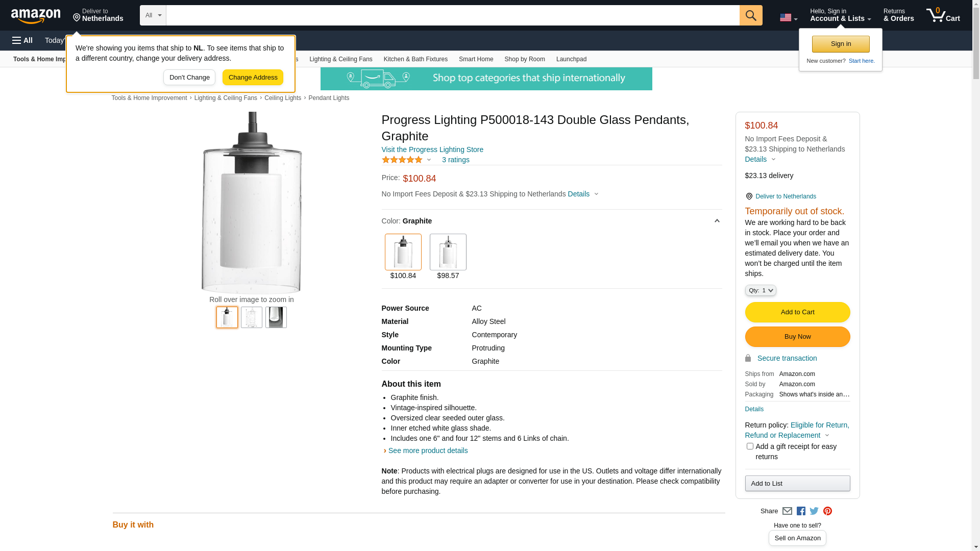Open the cart icon

[x=943, y=15]
